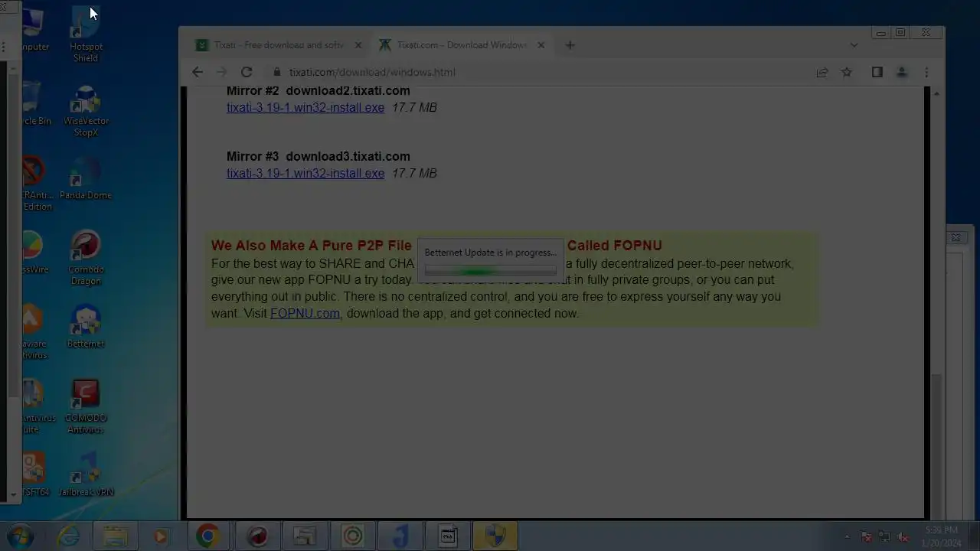Open the tab search dropdown arrow
Screen dimensions: 980x551
coord(854,45)
